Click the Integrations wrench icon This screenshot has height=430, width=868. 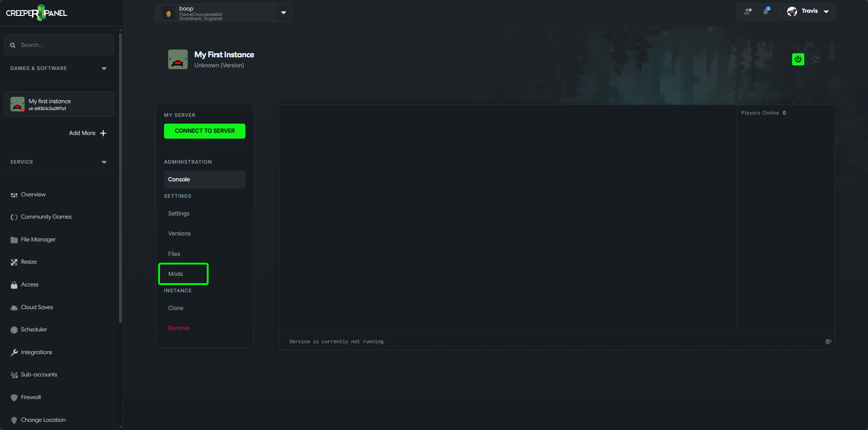click(14, 353)
